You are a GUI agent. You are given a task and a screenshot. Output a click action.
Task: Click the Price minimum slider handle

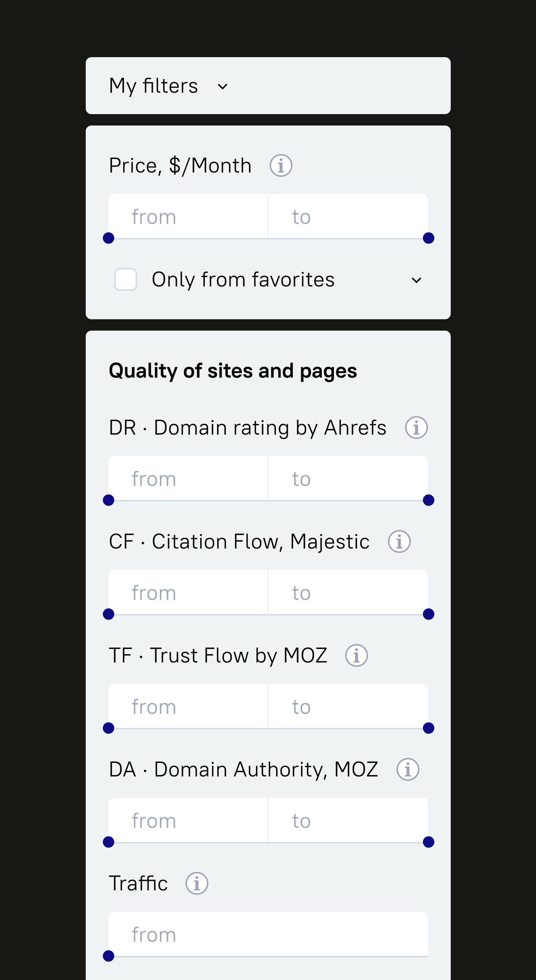[109, 238]
